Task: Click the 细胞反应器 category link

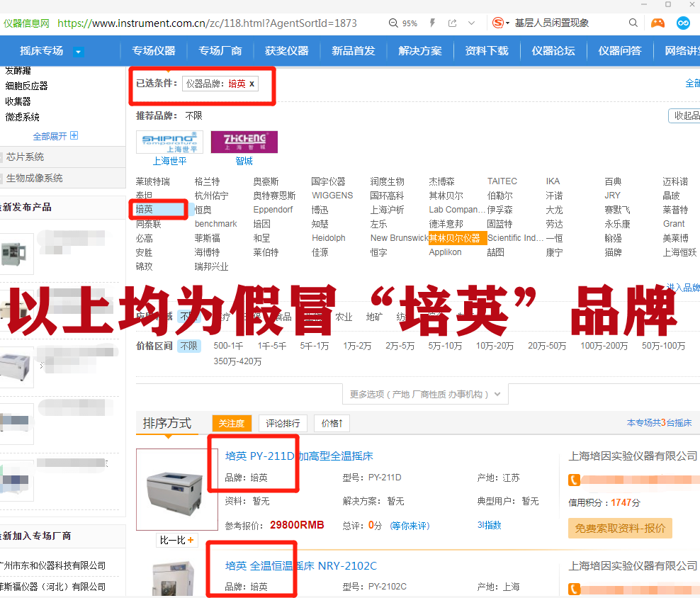Action: [26, 86]
